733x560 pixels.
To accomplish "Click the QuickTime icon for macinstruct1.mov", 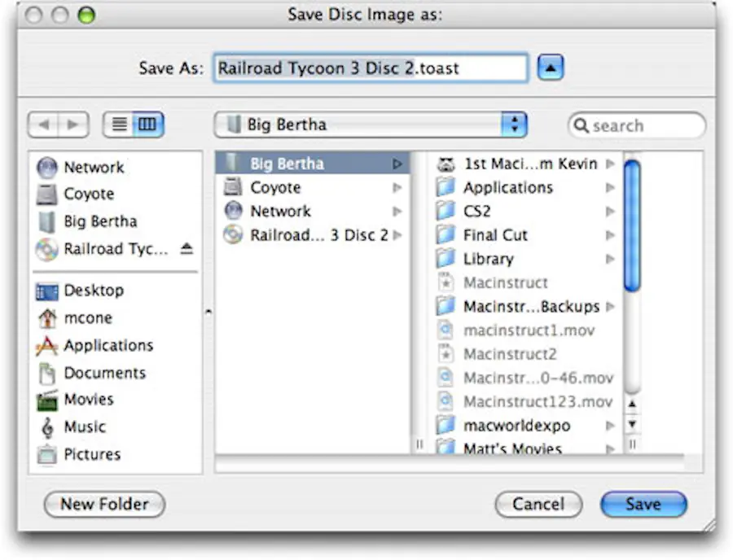I will click(x=446, y=330).
